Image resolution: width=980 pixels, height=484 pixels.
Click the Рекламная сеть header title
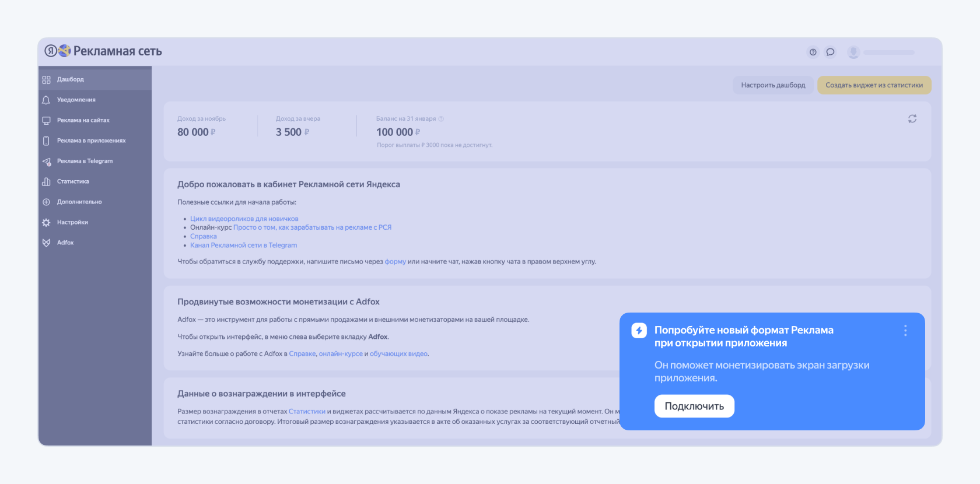click(x=117, y=51)
